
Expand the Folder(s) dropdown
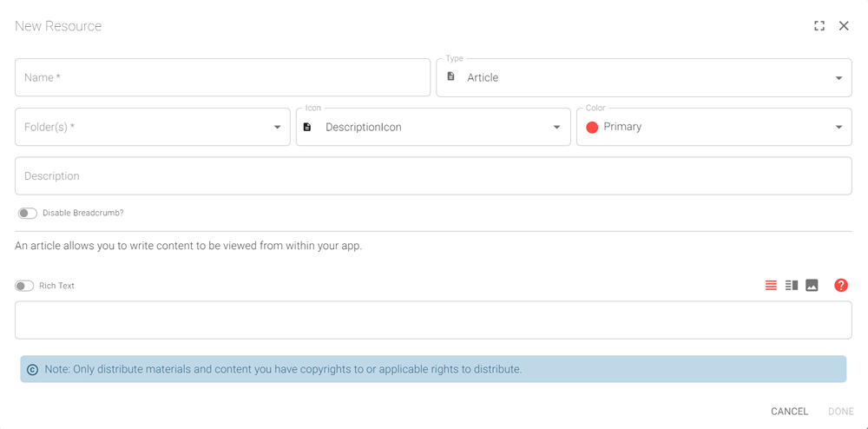click(x=277, y=128)
